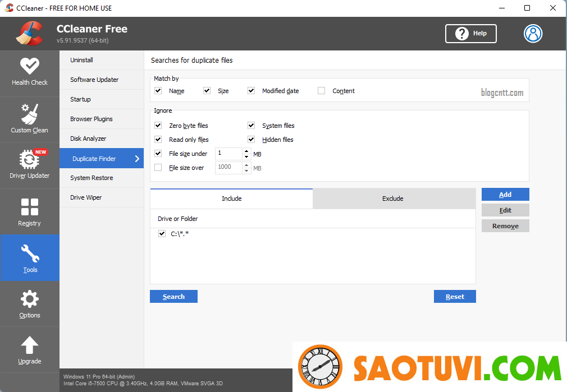Viewport: 567px width, 392px height.
Task: Click the CCleaner logo in header
Action: 29,34
